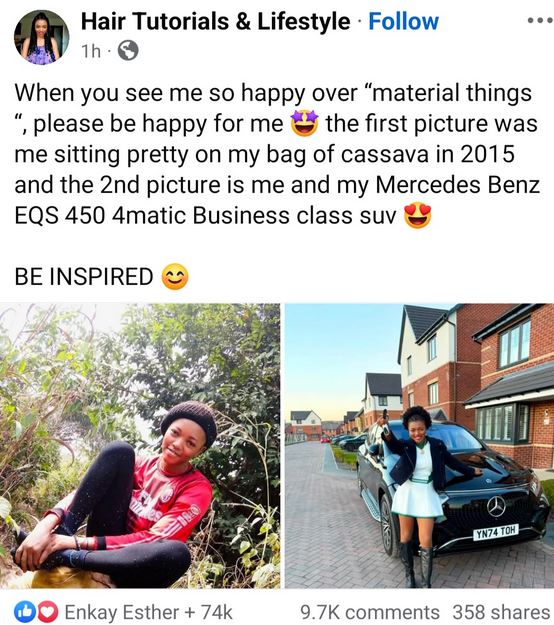Click the globe public-visibility icon
The width and height of the screenshot is (554, 625).
tap(128, 51)
